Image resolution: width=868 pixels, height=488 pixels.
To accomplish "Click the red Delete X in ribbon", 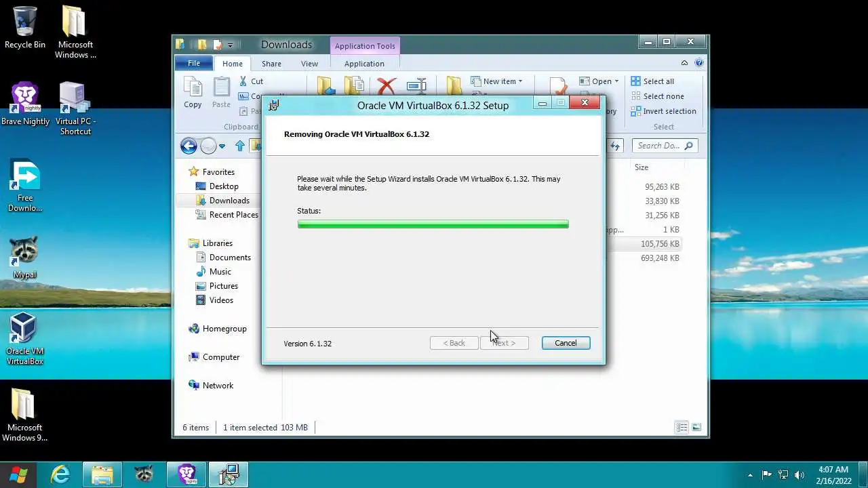I will pos(387,87).
